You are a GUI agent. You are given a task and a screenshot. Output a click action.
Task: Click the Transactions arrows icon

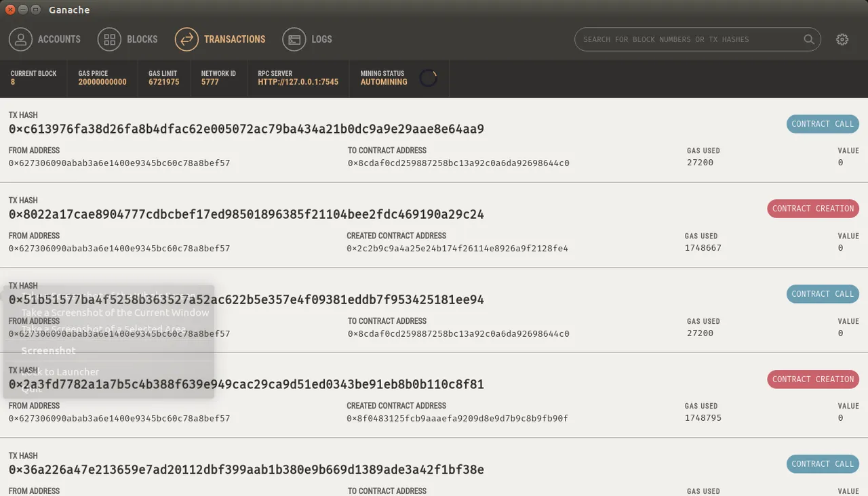pos(186,39)
